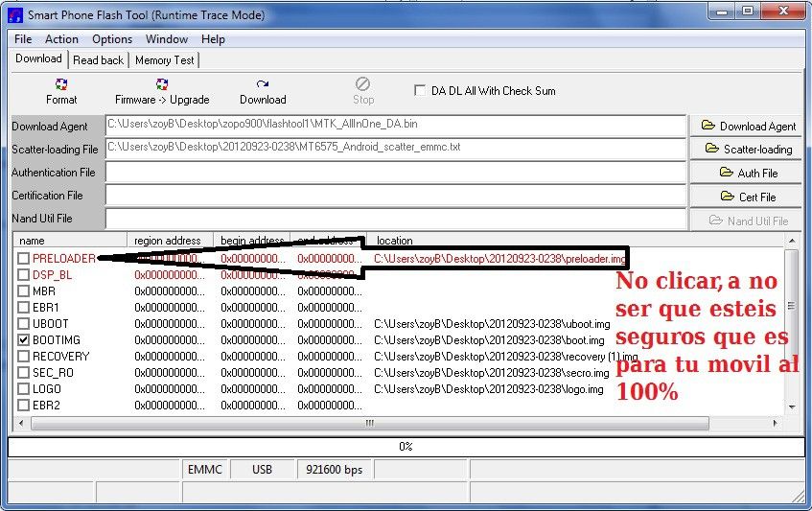This screenshot has width=812, height=511.
Task: Start flashing with the Download toolbar icon
Action: [x=263, y=91]
